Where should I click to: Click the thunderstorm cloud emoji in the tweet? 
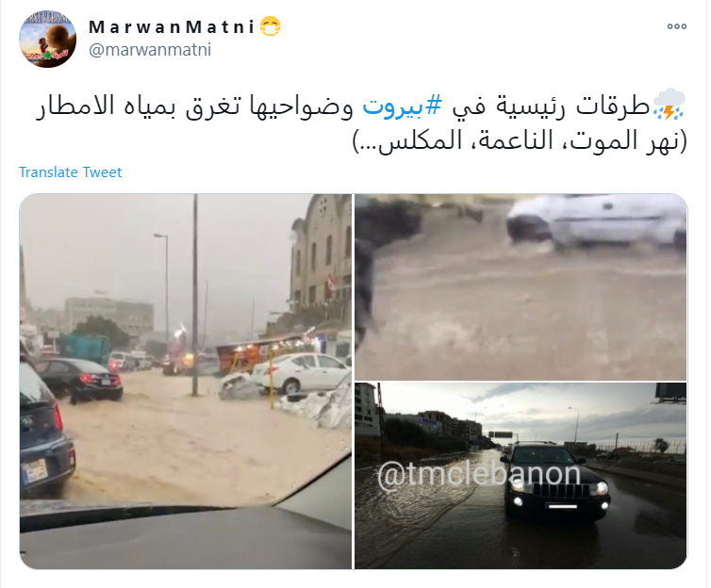(670, 105)
